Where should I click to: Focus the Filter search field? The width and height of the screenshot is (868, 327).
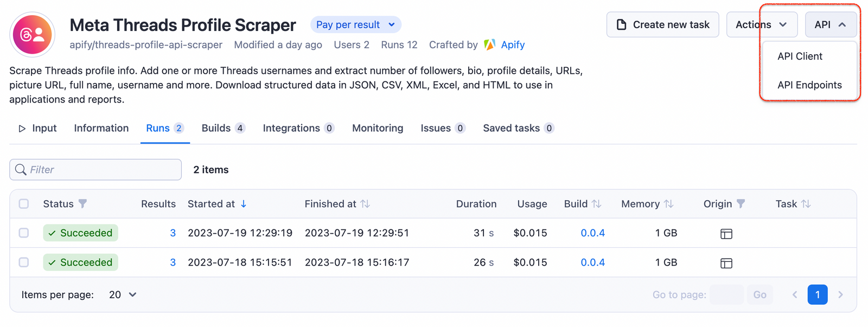tap(103, 170)
